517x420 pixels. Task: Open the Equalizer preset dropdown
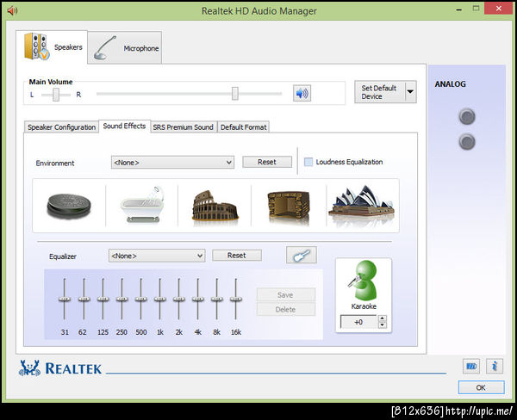pos(157,256)
